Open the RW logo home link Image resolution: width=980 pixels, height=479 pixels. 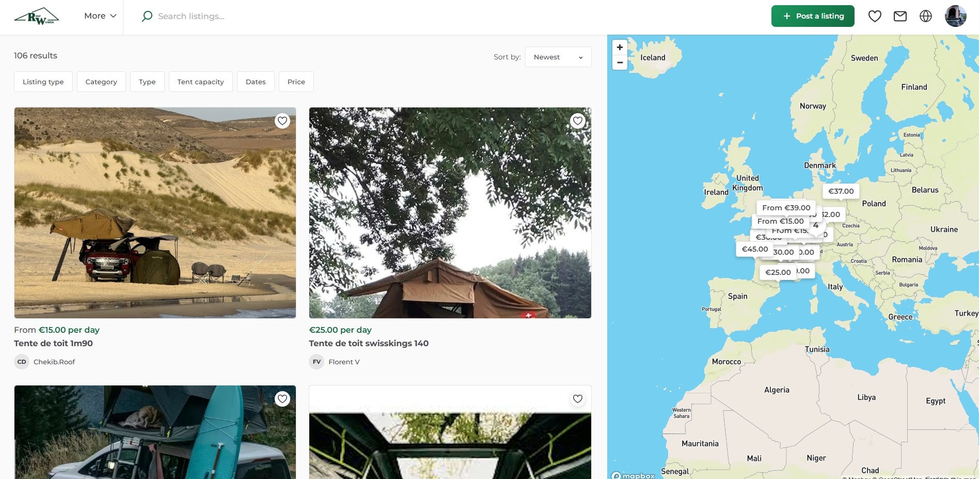click(x=36, y=16)
